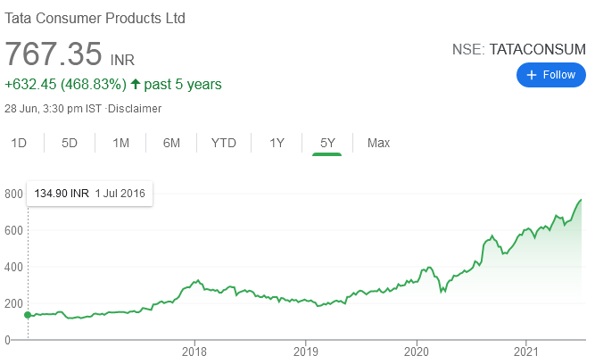Click the 2018 label on the x-axis
595x364 pixels.
(194, 352)
